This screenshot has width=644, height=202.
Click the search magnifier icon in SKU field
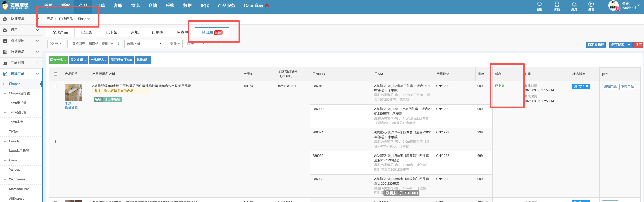[117, 43]
